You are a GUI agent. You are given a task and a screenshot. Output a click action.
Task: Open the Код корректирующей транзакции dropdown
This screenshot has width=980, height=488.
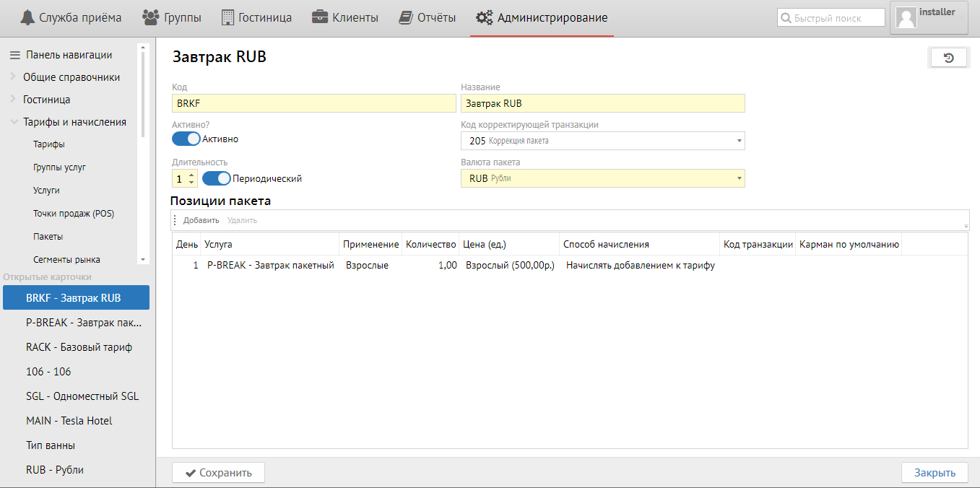(x=740, y=141)
